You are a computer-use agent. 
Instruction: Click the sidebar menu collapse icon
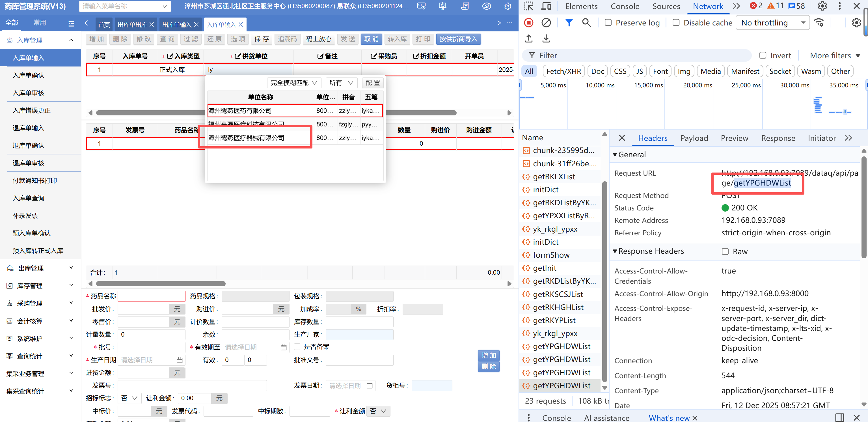point(72,23)
